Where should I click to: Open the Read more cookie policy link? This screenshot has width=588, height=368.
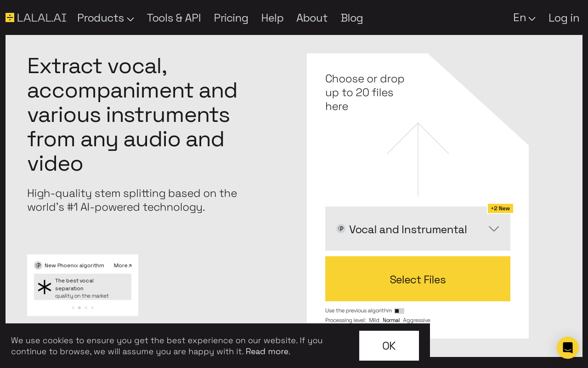[x=267, y=351]
